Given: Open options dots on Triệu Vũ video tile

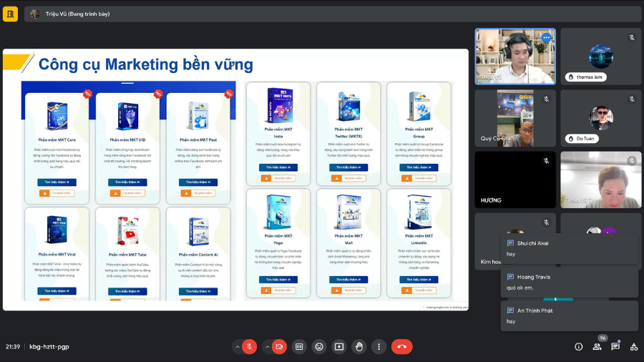Looking at the screenshot, I should (546, 38).
